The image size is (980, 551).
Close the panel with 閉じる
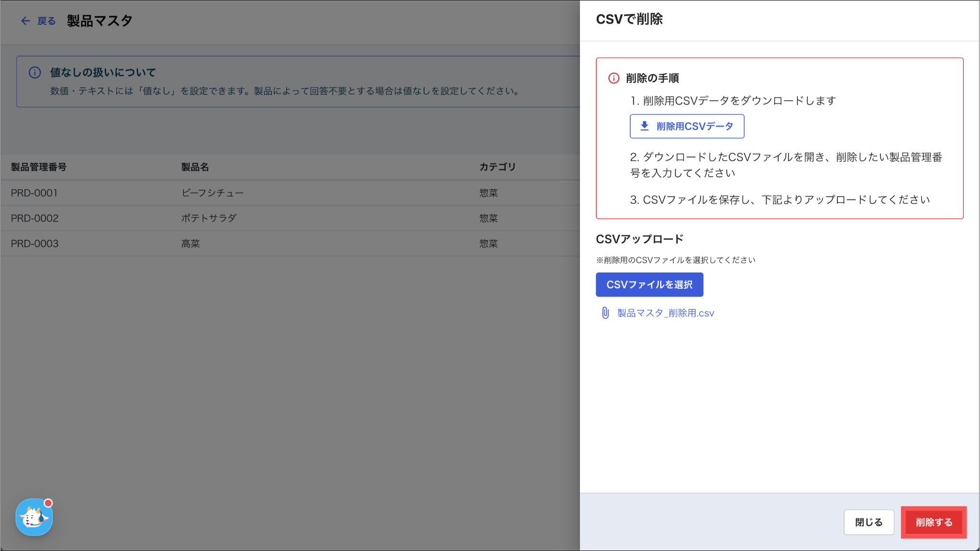pyautogui.click(x=869, y=522)
